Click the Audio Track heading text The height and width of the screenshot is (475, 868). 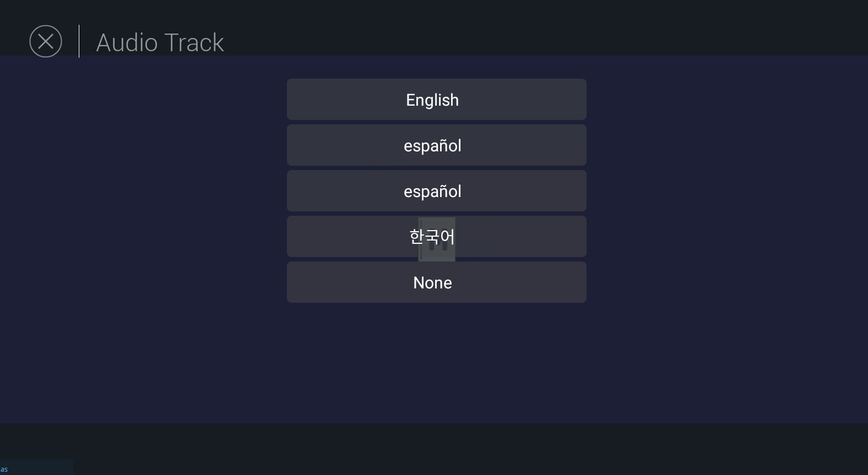coord(160,43)
